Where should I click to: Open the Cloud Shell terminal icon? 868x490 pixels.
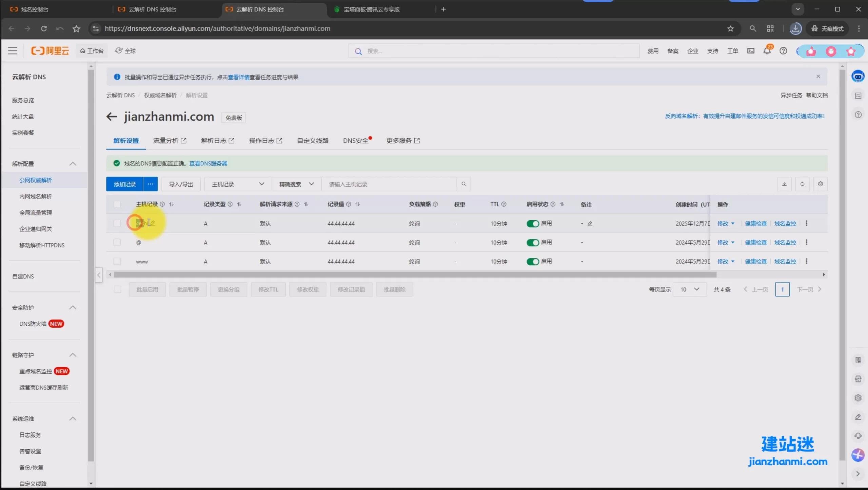751,51
